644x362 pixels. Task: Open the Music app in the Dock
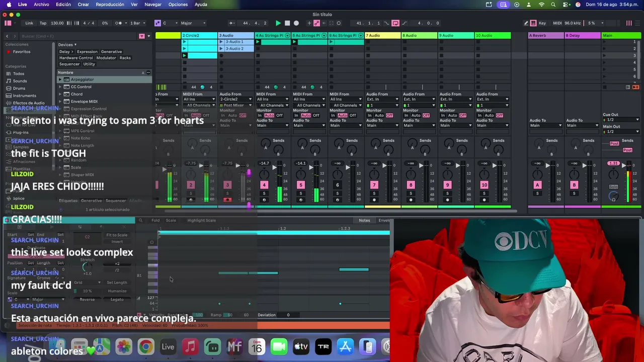coord(190,347)
